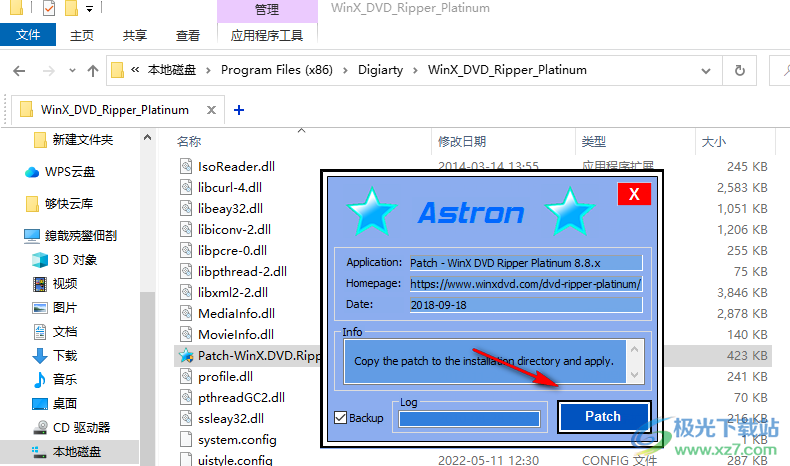Select 3D 对象 in the sidebar
790x466 pixels.
(x=75, y=260)
